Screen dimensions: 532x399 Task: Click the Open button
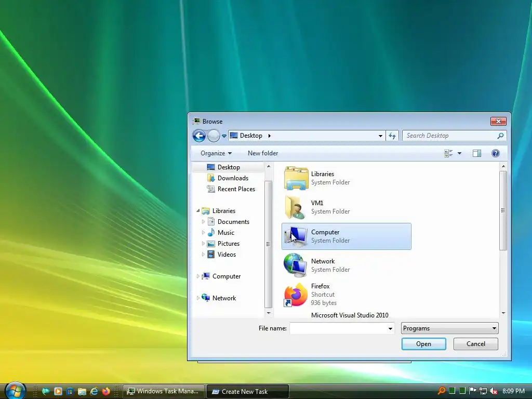pos(424,344)
